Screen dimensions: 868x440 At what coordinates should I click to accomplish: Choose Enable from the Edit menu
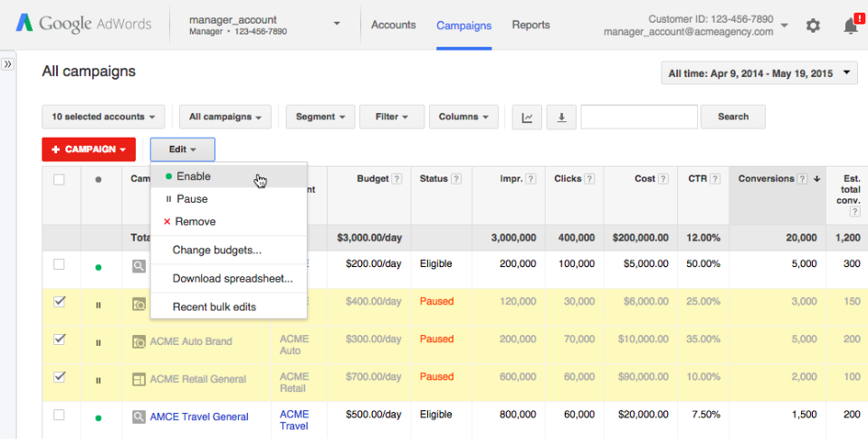click(229, 177)
